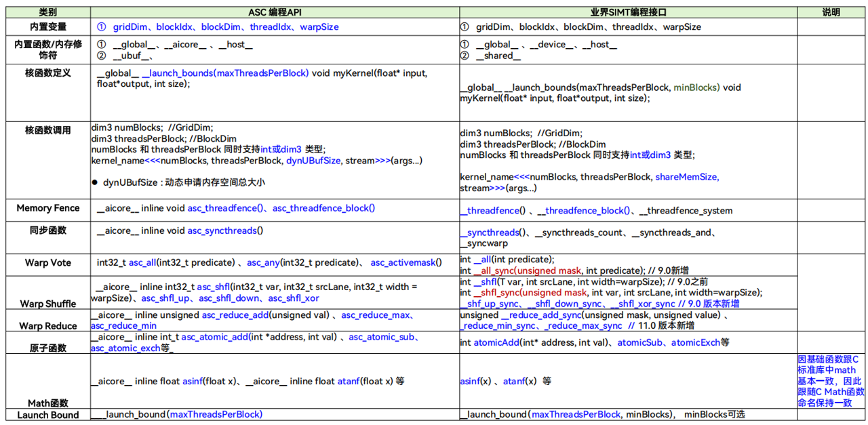This screenshot has height=425, width=868.
Task: Click the 业界SIMT编程接口 column header
Action: pyautogui.click(x=628, y=12)
